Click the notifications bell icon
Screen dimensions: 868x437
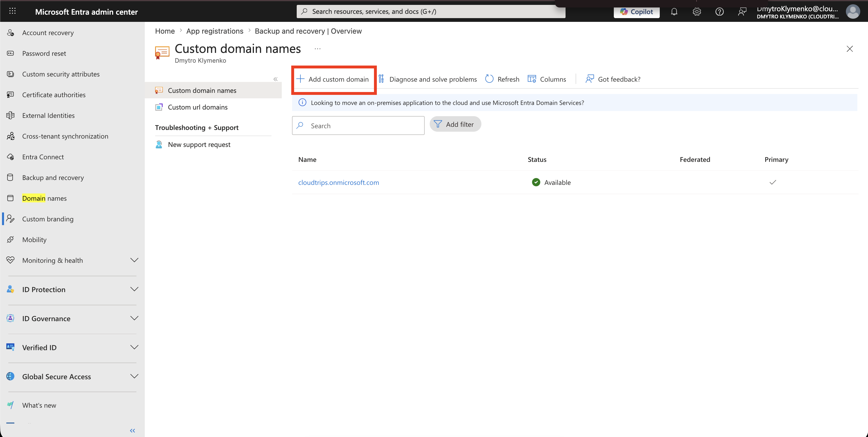(674, 12)
